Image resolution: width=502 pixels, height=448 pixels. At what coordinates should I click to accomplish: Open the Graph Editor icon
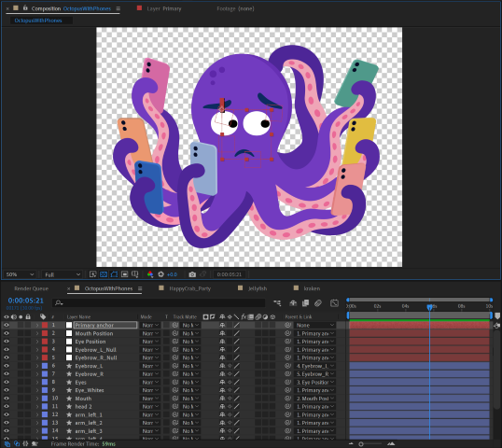(334, 303)
